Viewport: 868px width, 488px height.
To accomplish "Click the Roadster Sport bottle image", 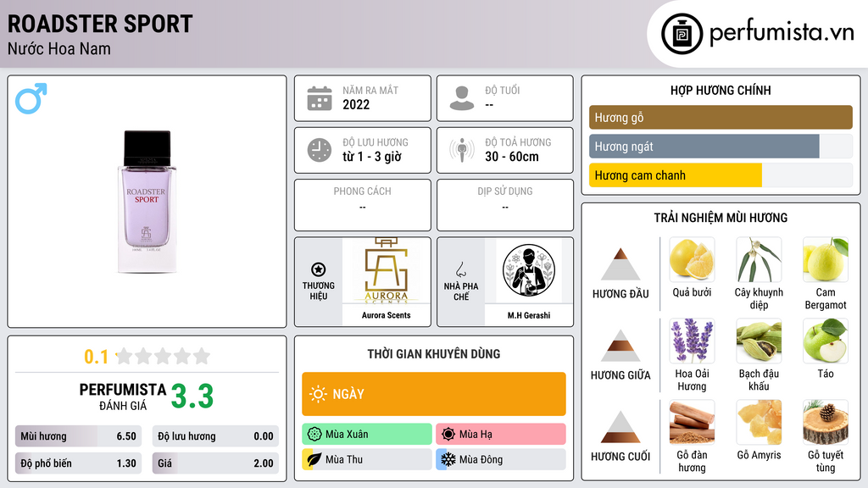I will point(147,202).
